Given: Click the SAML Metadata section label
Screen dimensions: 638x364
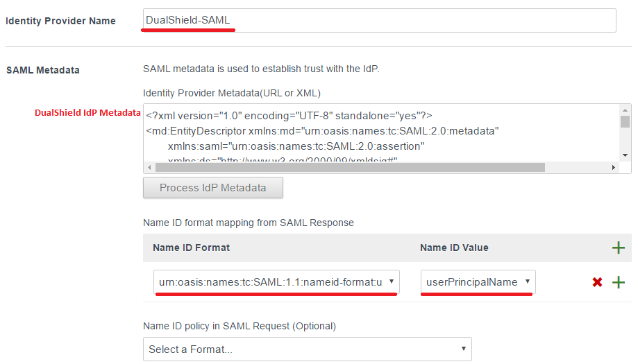Looking at the screenshot, I should 42,69.
